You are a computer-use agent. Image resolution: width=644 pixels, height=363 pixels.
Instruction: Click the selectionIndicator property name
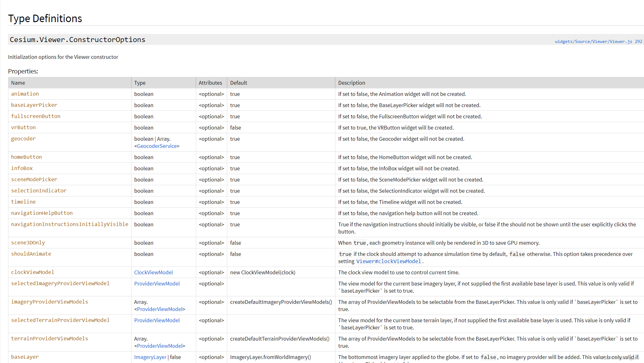click(39, 191)
